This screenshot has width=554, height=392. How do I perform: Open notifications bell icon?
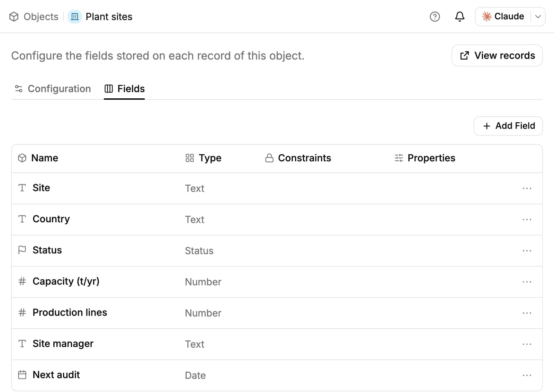[459, 17]
